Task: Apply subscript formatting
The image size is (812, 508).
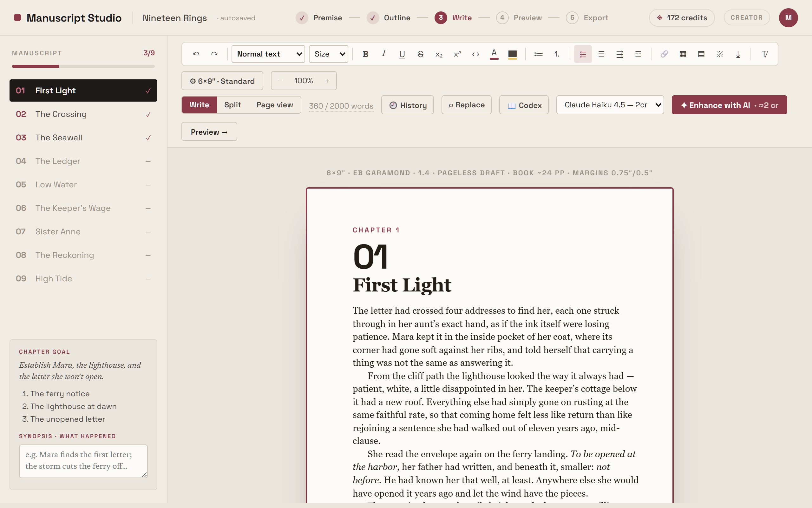Action: tap(439, 54)
